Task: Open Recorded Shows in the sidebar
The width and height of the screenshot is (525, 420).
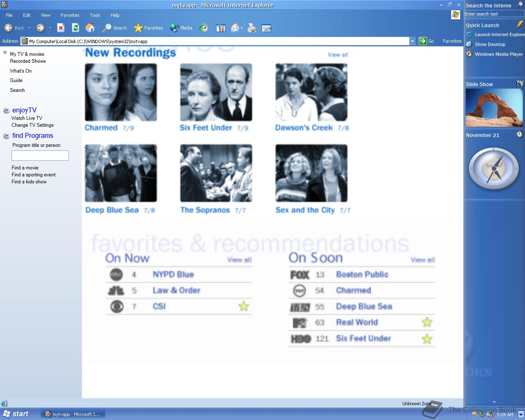Action: (x=28, y=61)
